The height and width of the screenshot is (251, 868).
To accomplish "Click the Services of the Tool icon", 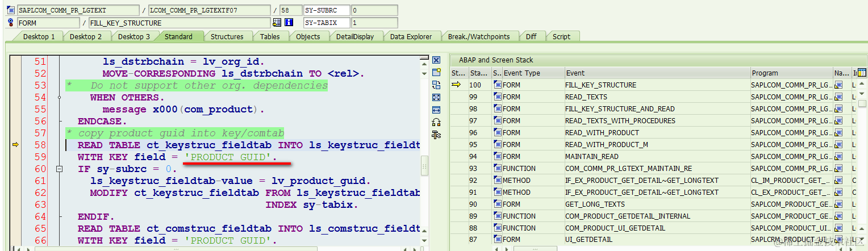I will 436,122.
